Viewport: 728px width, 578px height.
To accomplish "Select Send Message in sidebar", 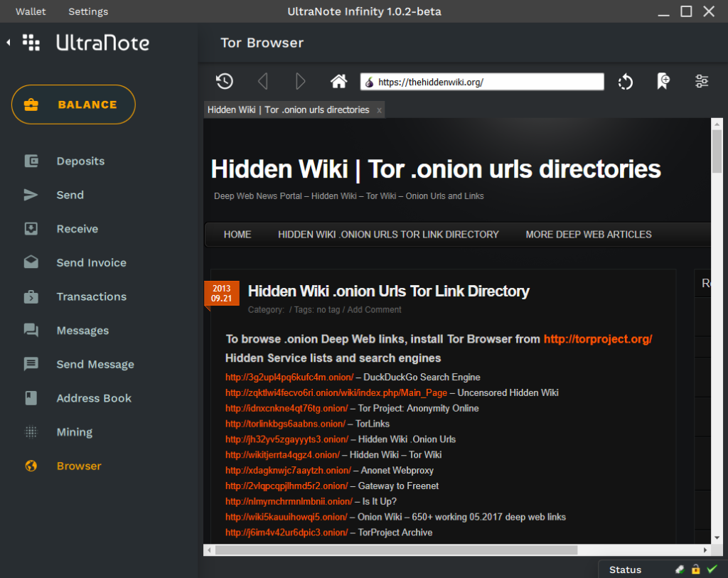I will tap(95, 365).
